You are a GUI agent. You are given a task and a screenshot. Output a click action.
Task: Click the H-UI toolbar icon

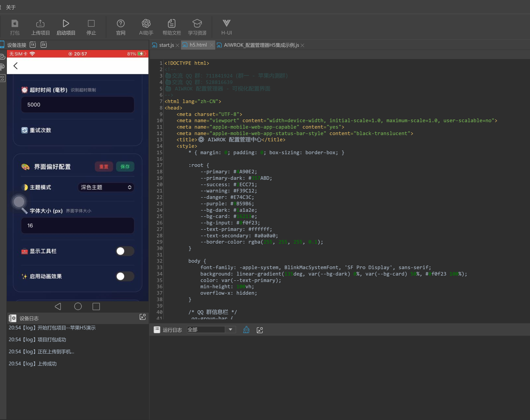[226, 24]
